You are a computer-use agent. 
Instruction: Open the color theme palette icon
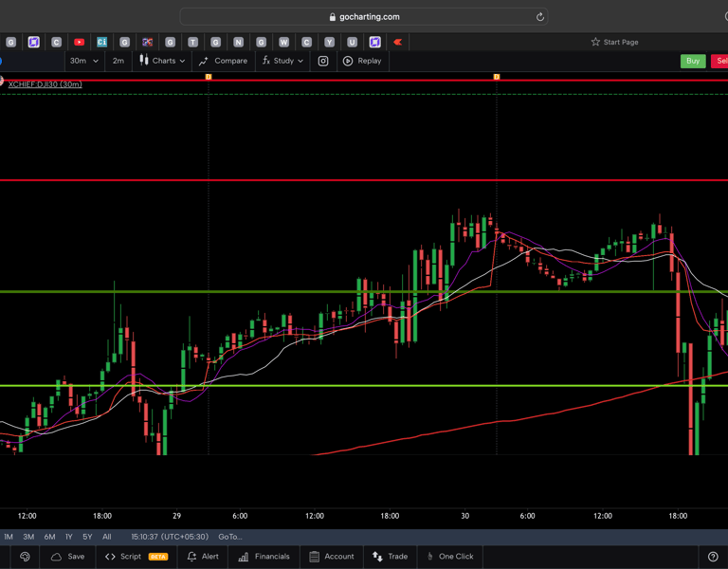(25, 557)
